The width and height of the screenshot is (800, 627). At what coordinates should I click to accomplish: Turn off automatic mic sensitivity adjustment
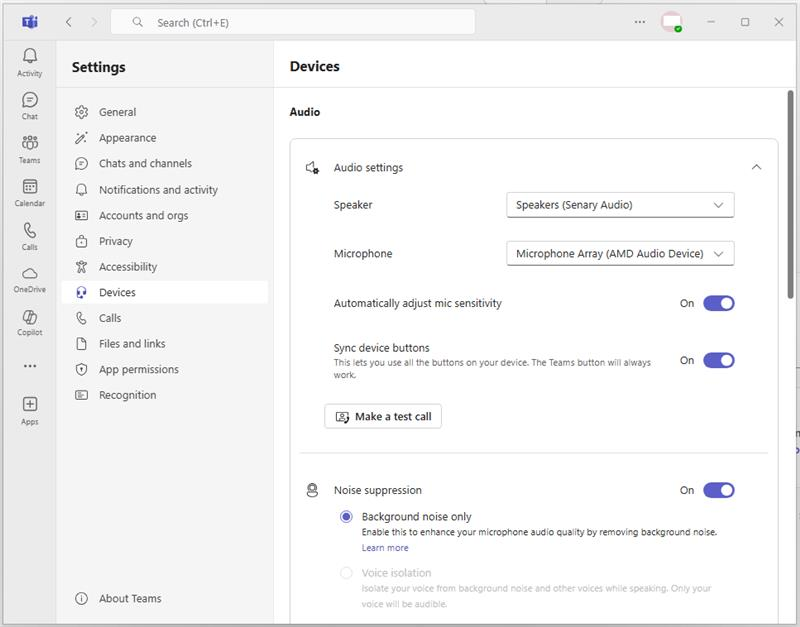(x=718, y=303)
